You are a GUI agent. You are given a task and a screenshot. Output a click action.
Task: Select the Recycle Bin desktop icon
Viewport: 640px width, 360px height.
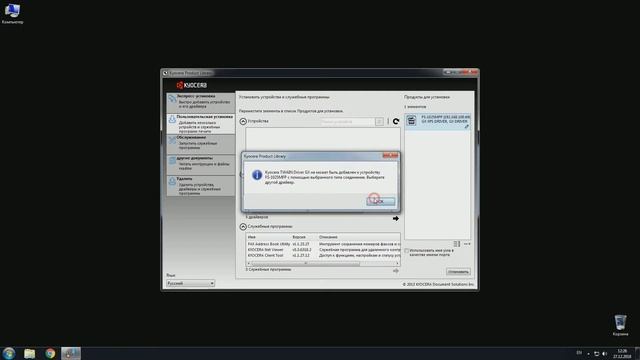tap(620, 325)
